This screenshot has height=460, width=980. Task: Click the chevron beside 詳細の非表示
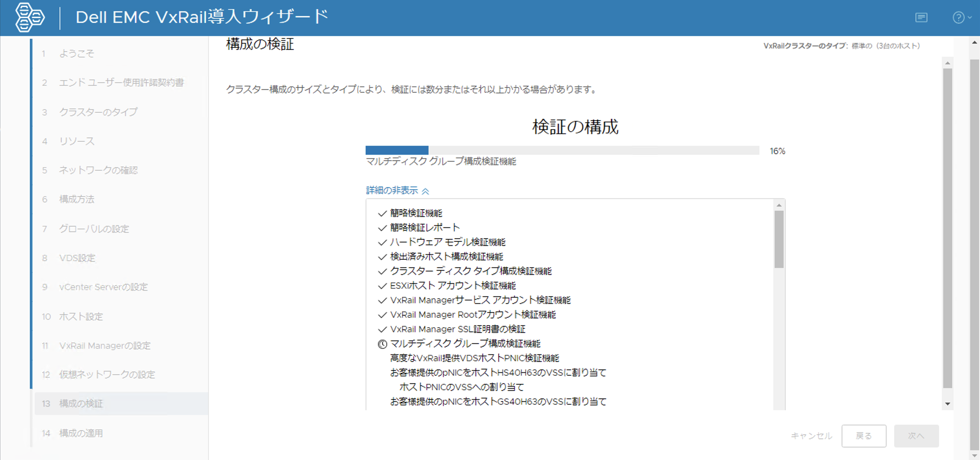point(425,191)
